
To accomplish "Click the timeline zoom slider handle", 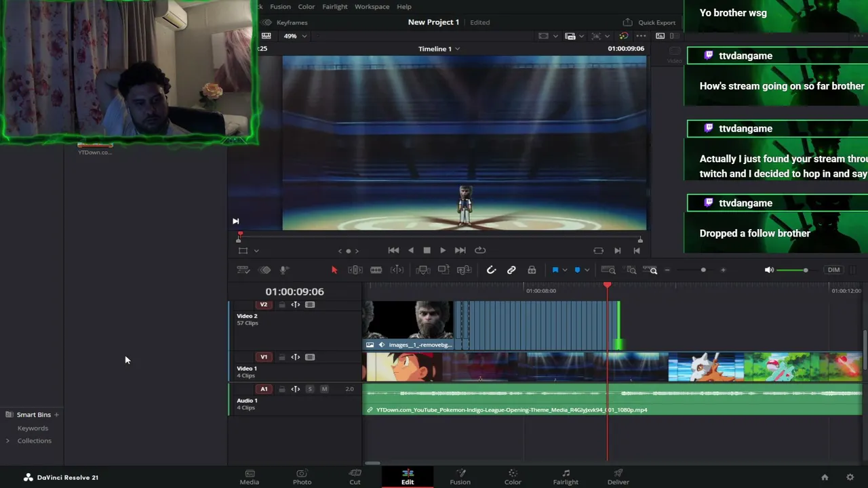I will tap(703, 270).
